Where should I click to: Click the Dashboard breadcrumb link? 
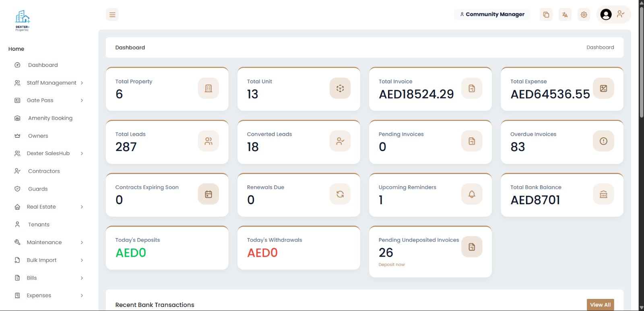click(x=600, y=48)
